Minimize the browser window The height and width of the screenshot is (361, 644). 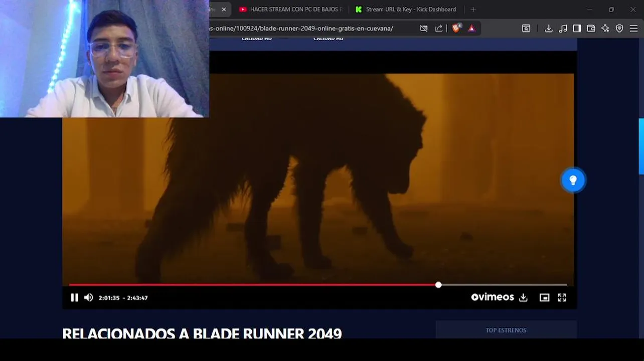coord(589,10)
